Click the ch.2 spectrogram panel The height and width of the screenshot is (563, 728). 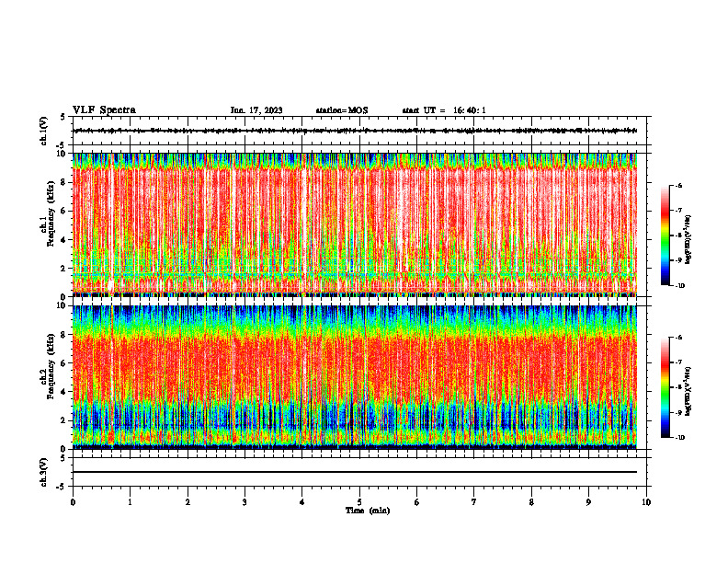coord(354,377)
